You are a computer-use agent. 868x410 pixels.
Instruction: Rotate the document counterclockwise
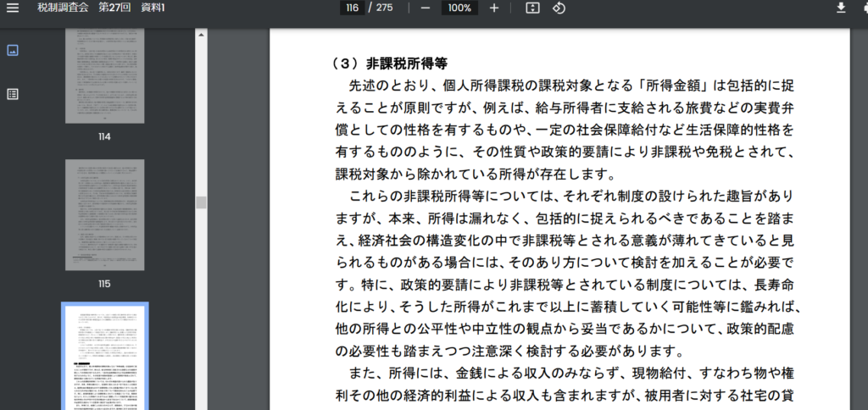[559, 8]
